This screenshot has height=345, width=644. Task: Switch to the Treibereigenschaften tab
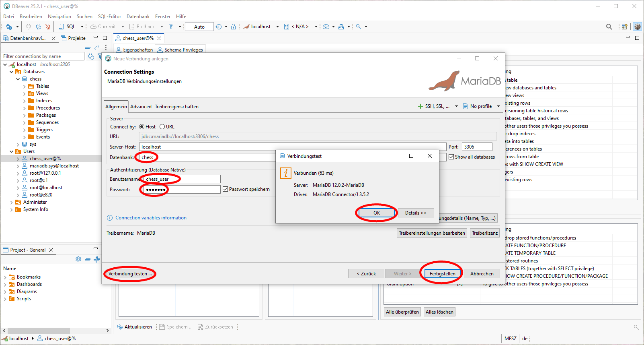coord(176,107)
